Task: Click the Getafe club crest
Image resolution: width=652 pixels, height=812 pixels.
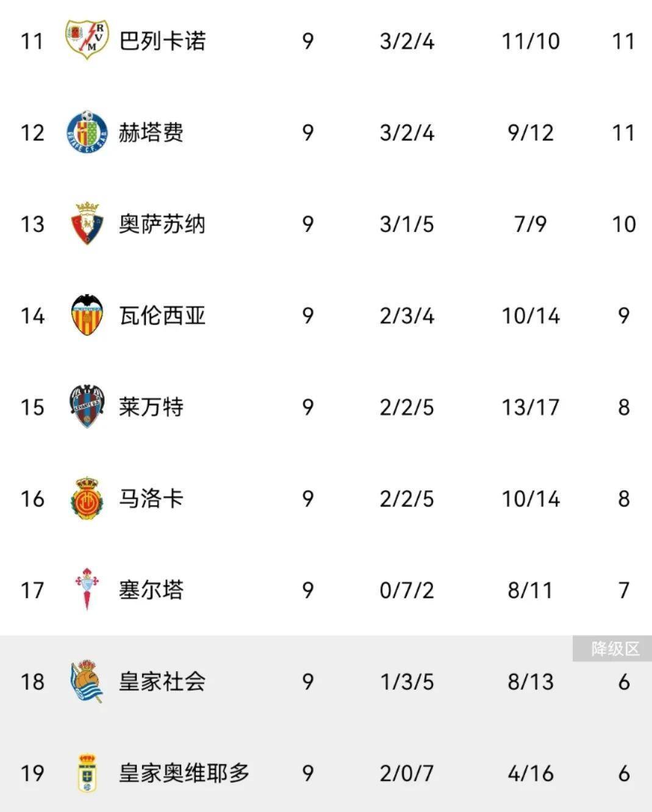Action: 87,132
